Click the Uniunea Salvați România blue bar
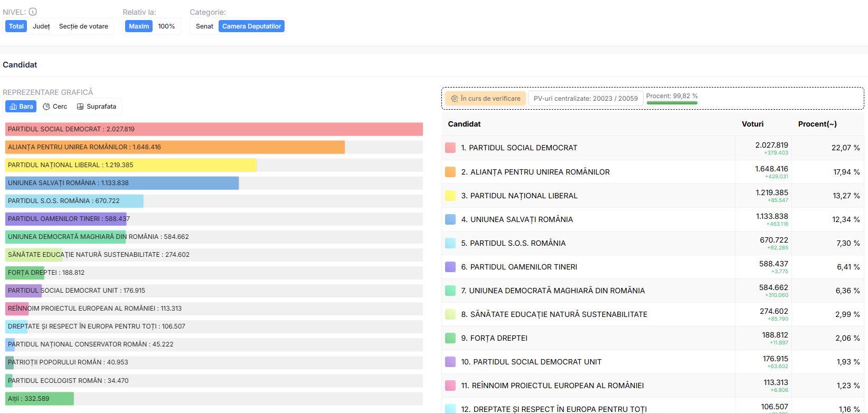This screenshot has width=868, height=414. click(x=121, y=183)
